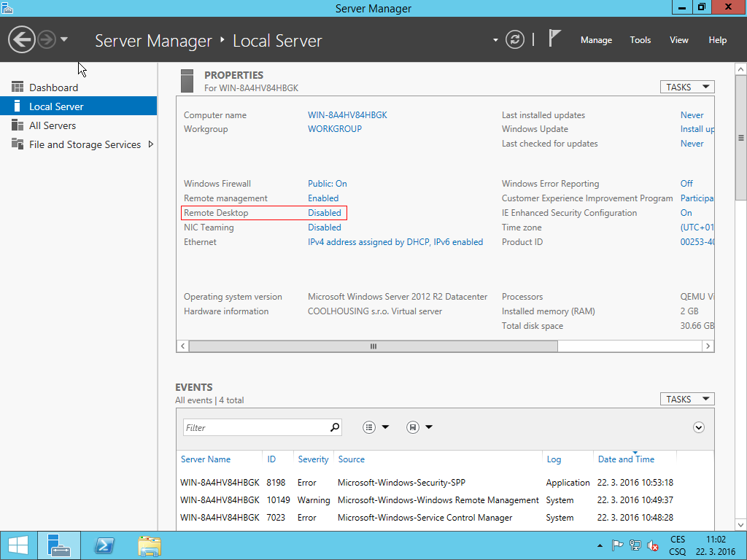Click the muted volume tray icon

pos(653,545)
